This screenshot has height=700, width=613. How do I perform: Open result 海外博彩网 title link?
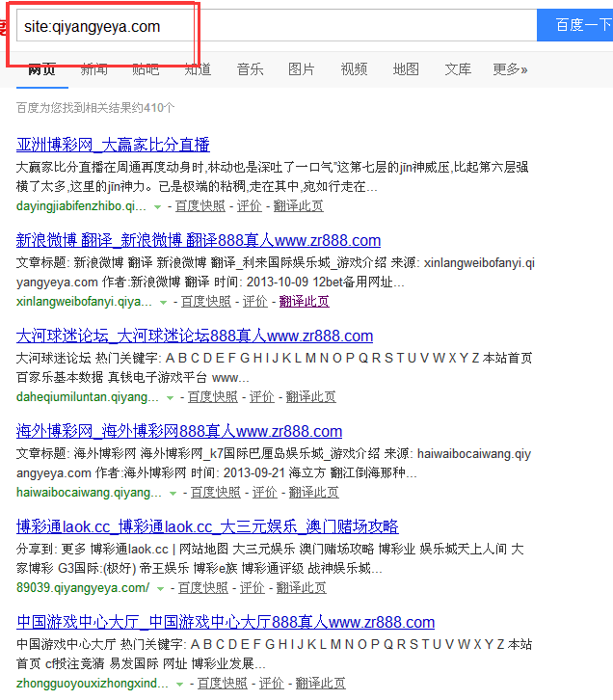[x=179, y=431]
